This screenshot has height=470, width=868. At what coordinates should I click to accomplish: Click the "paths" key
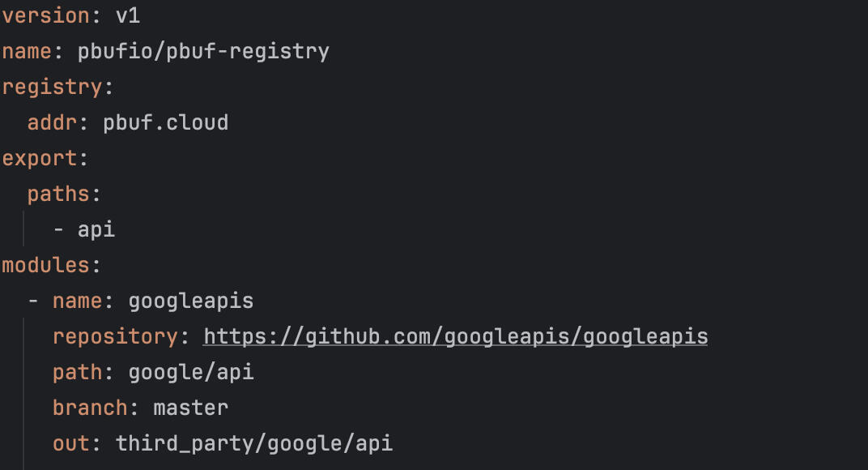pyautogui.click(x=59, y=194)
